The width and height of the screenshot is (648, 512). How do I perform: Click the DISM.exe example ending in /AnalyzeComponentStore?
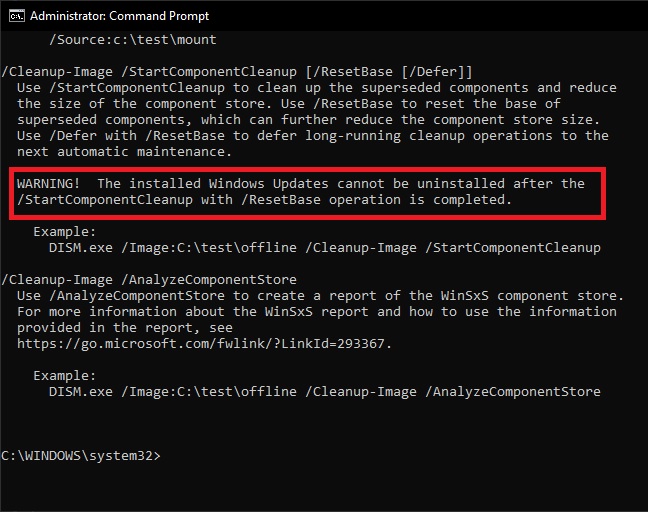click(324, 391)
